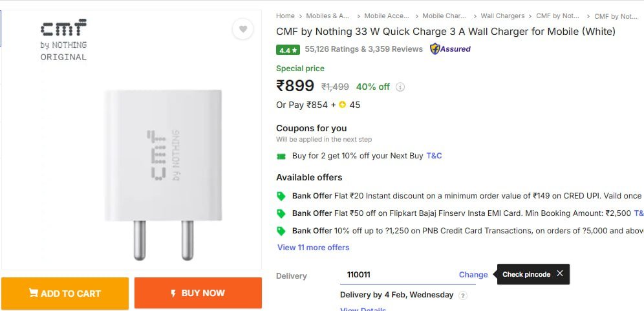Click the green 4.4 star rating badge
This screenshot has height=311, width=644.
tap(288, 49)
